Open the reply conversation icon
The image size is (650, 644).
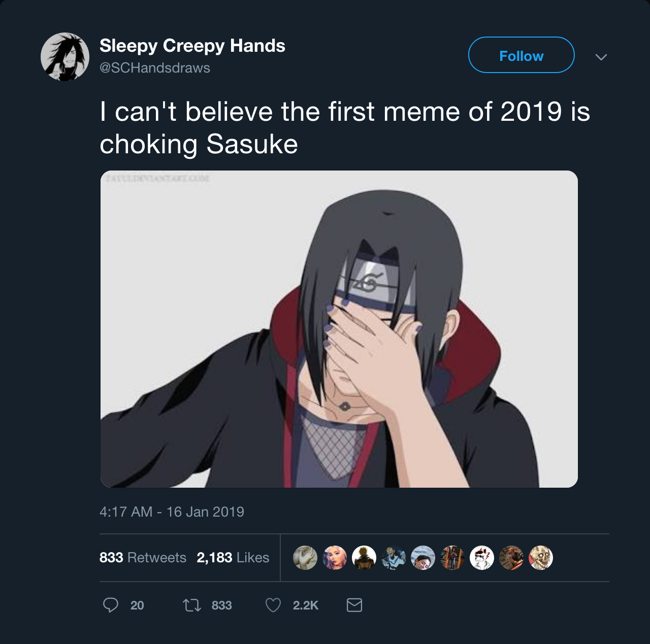[x=110, y=605]
